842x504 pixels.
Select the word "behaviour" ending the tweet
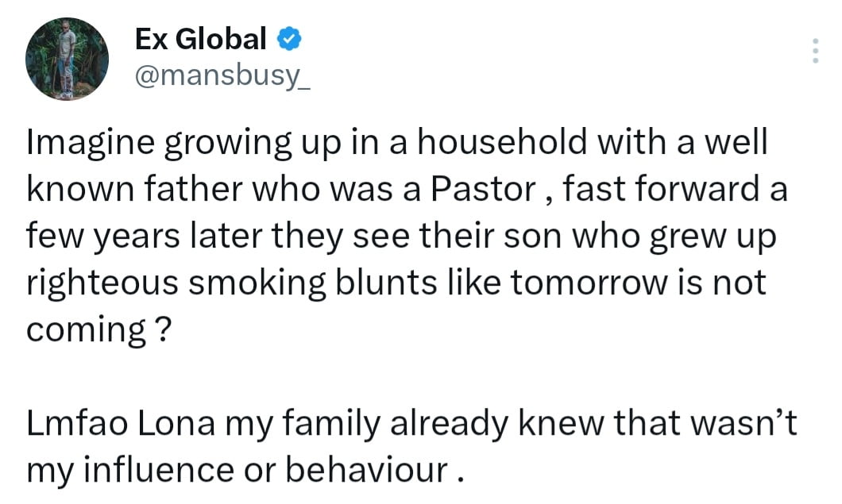coord(367,470)
